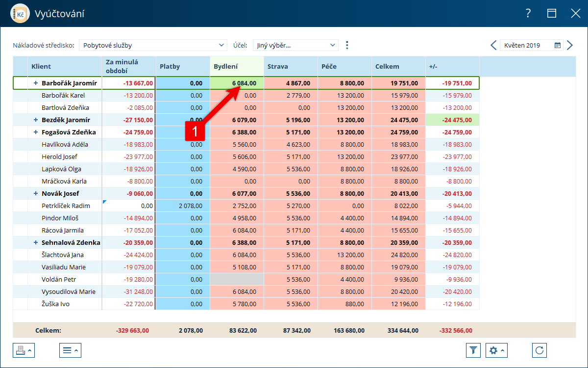Expand the Bezděk Jaromír row

click(35, 120)
